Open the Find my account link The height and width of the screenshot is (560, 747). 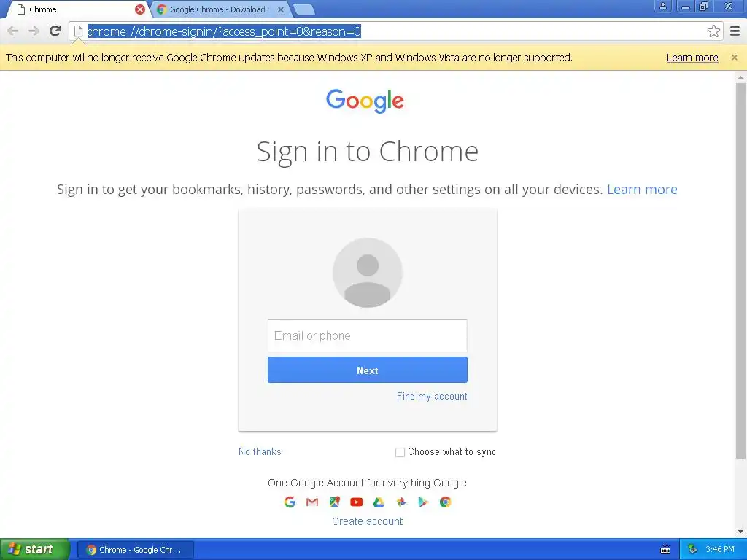tap(432, 396)
